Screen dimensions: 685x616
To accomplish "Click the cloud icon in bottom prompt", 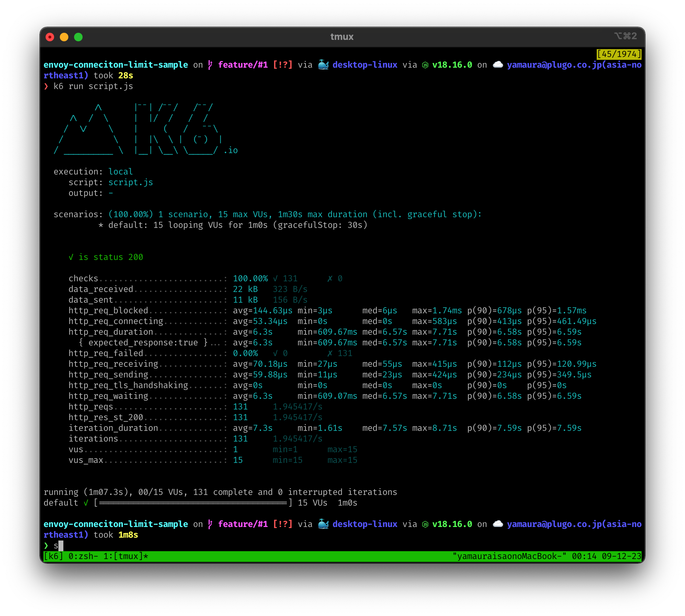I will [x=498, y=524].
